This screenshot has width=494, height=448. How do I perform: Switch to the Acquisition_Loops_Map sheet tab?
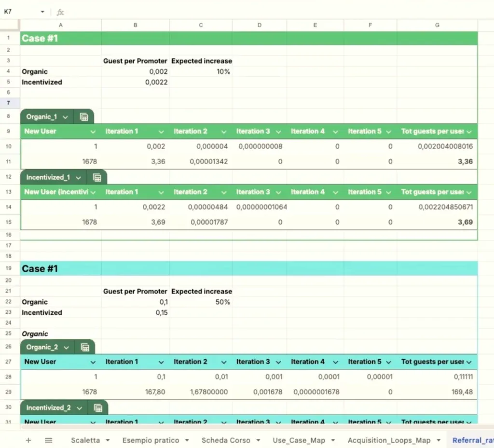389,440
